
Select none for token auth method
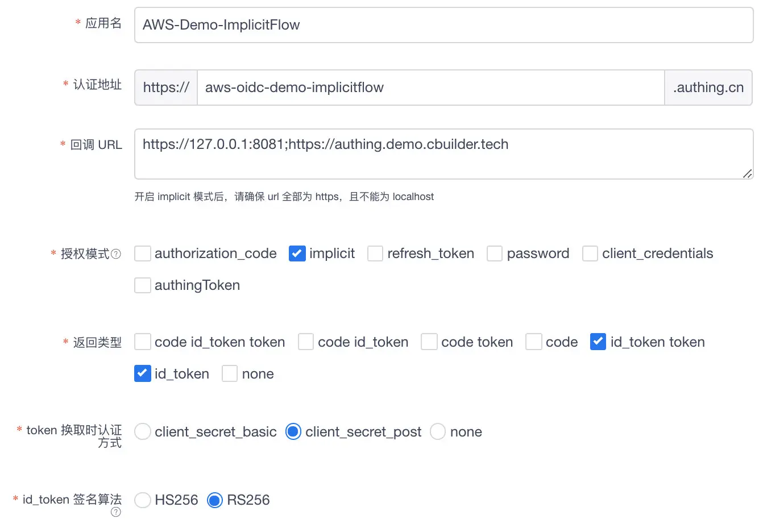pos(438,432)
